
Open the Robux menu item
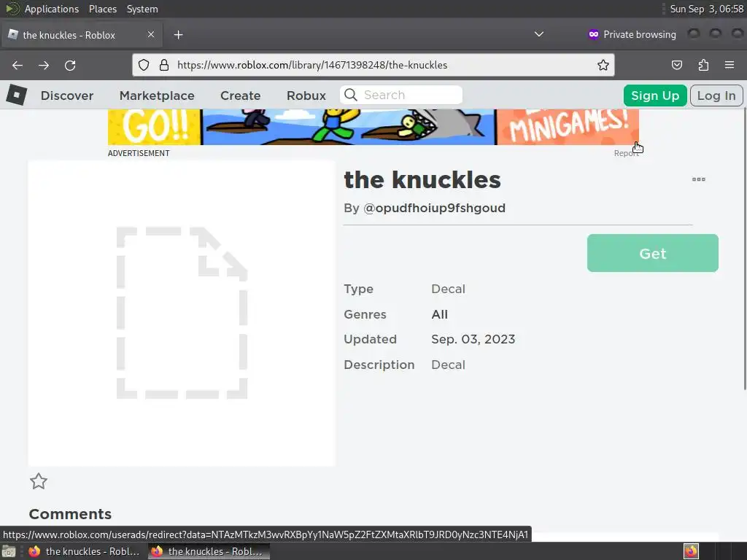tap(306, 96)
